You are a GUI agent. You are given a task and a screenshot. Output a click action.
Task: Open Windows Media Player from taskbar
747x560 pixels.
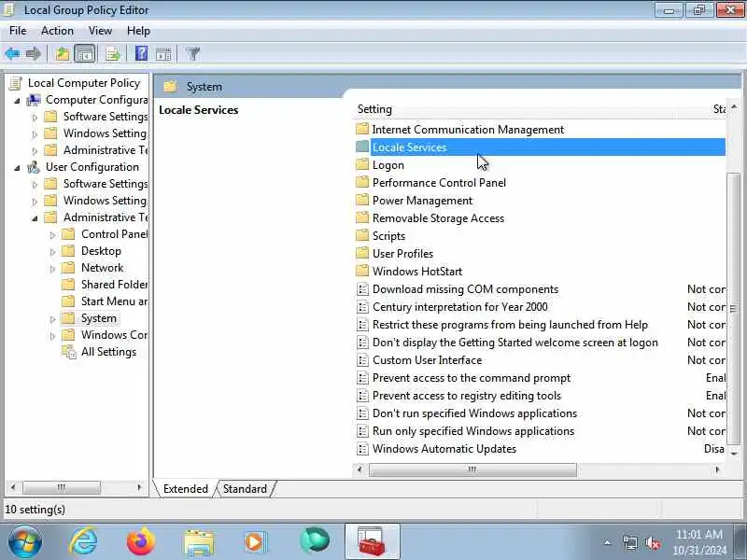pos(255,542)
